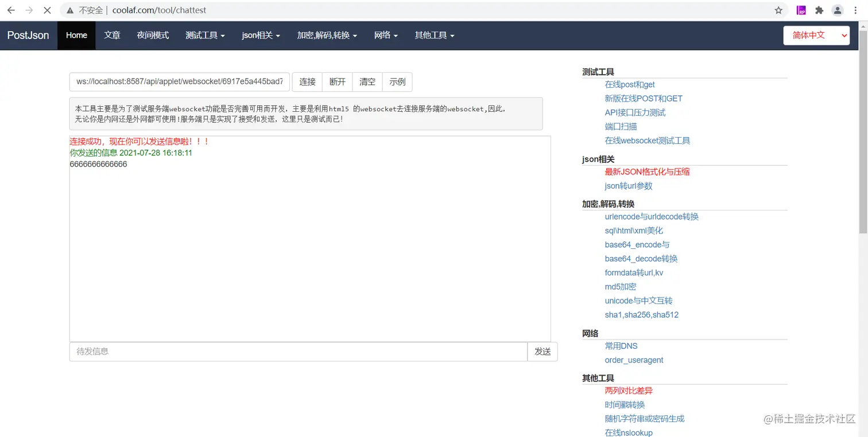Open order_useragent link

(634, 360)
